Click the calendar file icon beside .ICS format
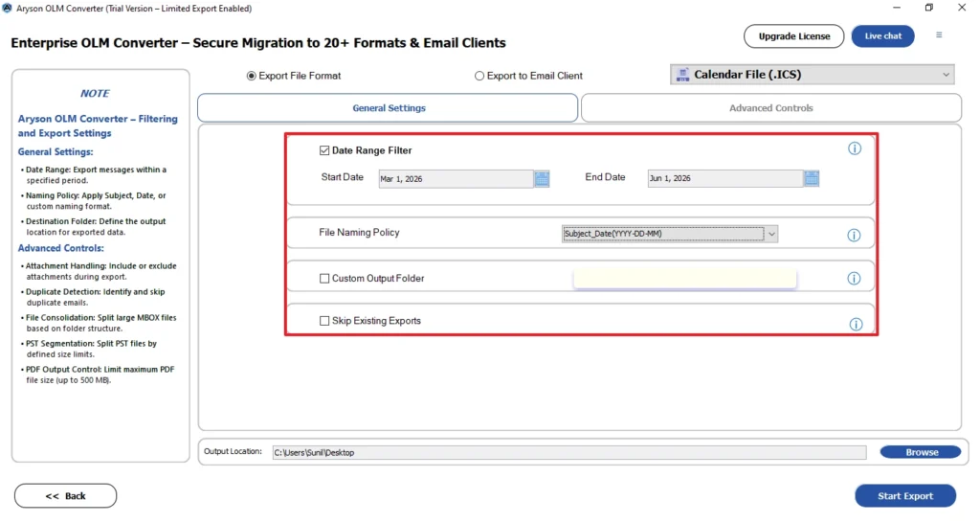 pos(682,75)
